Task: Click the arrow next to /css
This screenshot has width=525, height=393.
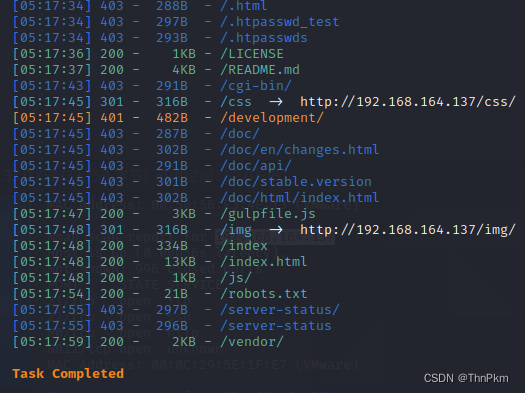Action: pyautogui.click(x=276, y=102)
